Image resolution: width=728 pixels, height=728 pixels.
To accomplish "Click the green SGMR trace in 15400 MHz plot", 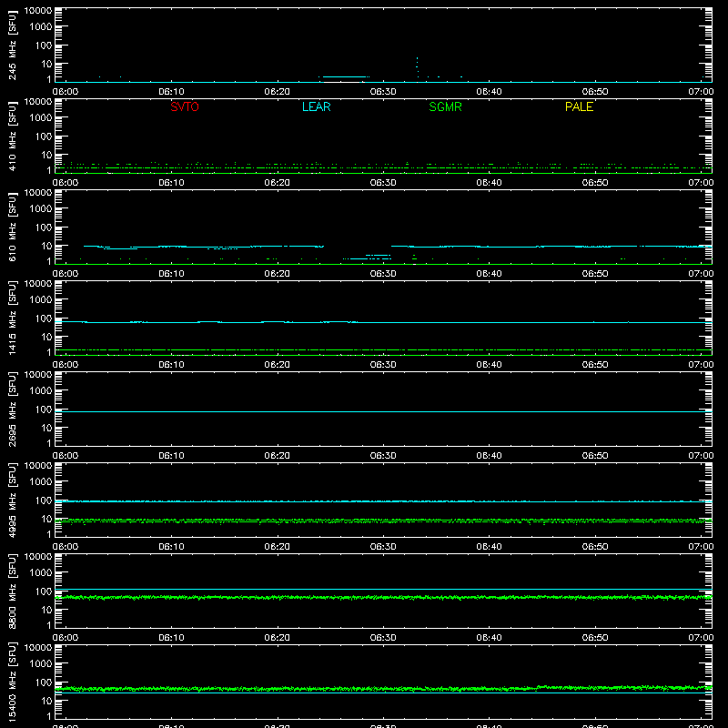I will click(x=383, y=689).
